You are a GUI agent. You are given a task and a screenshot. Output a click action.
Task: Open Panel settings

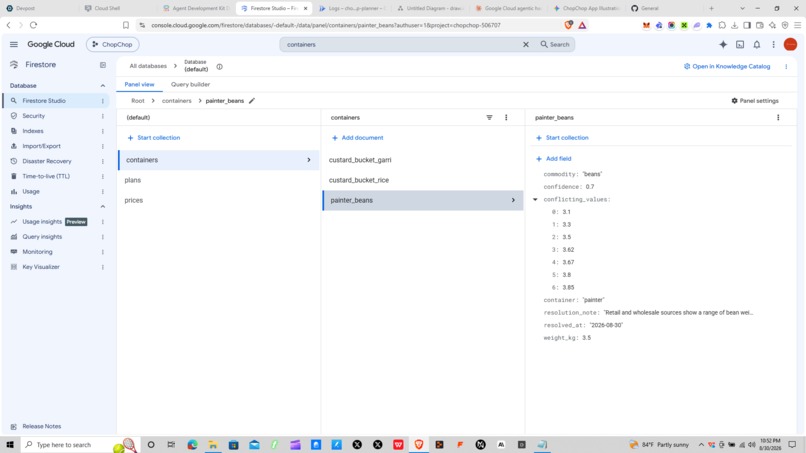click(755, 101)
